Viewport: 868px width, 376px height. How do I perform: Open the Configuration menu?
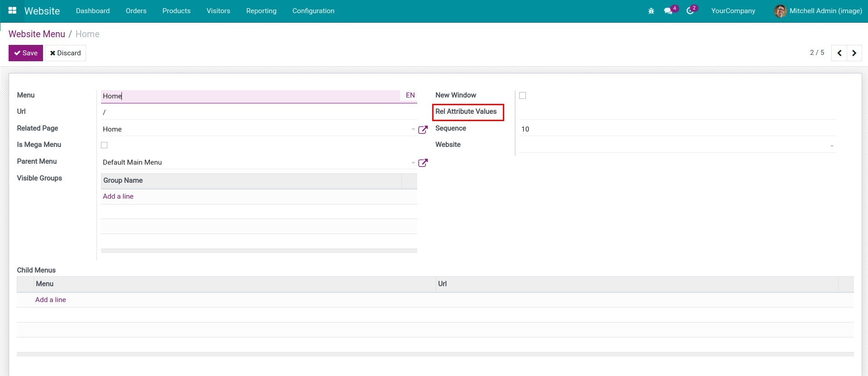tap(313, 11)
